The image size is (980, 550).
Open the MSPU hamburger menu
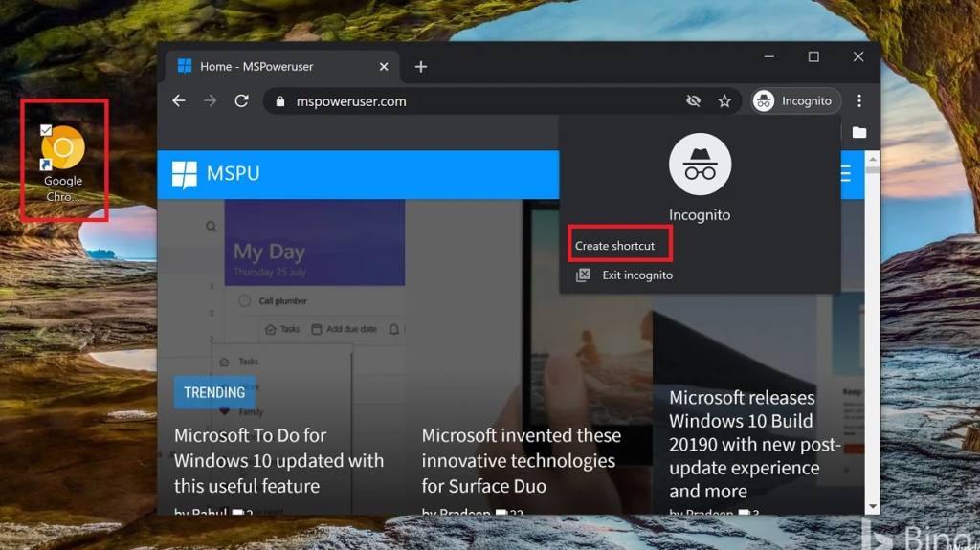click(846, 173)
